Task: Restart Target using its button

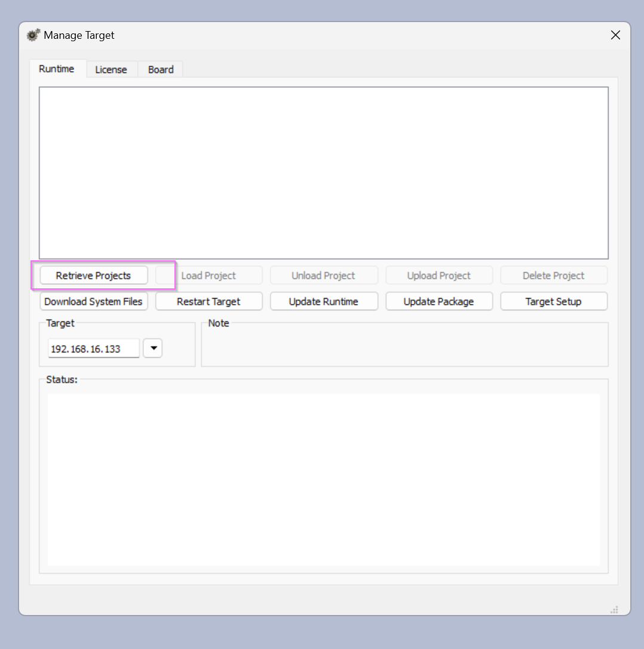Action: click(208, 302)
